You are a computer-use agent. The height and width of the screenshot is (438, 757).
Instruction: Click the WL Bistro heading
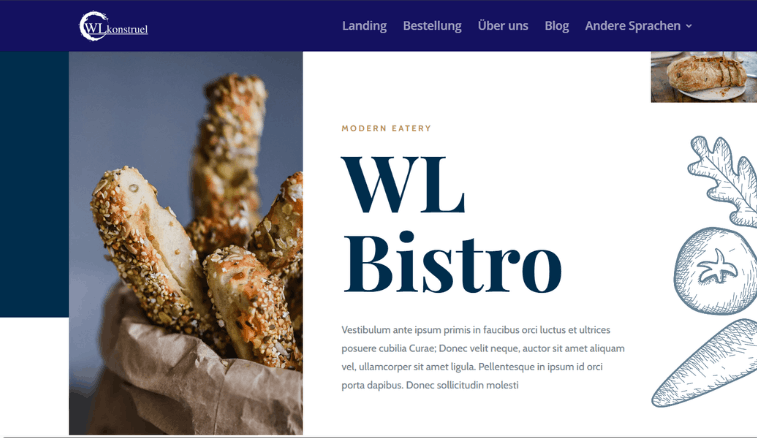[451, 224]
